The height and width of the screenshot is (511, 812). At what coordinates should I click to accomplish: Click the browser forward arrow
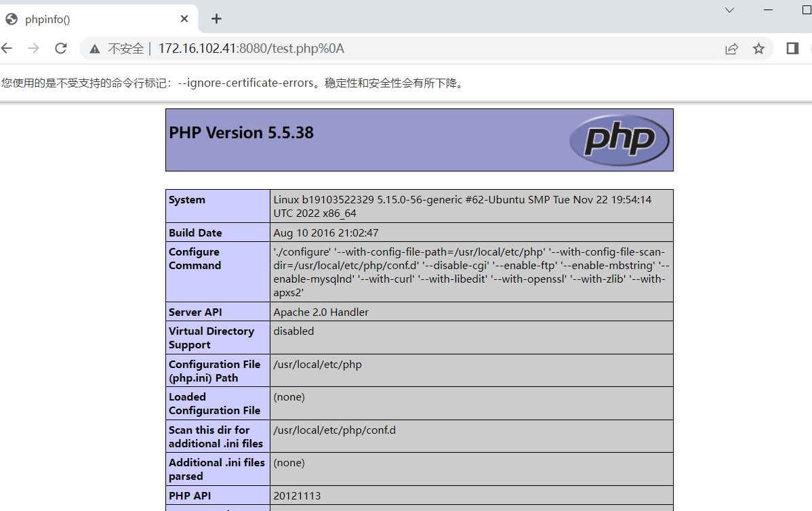(x=34, y=48)
